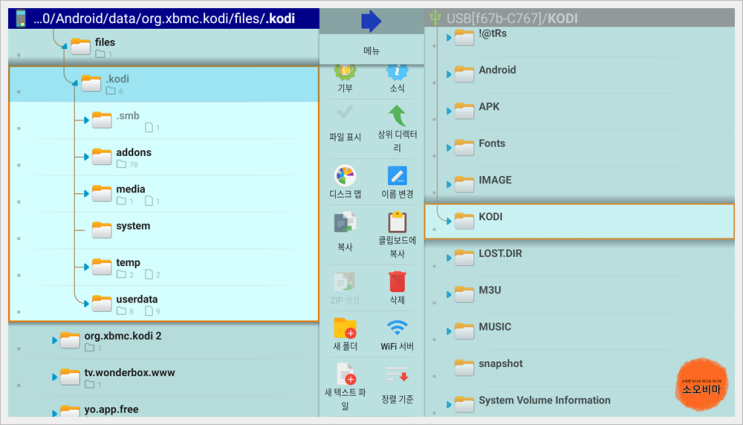Expand tv.wonderbox.www folder arrow
This screenshot has width=743, height=425.
(54, 377)
